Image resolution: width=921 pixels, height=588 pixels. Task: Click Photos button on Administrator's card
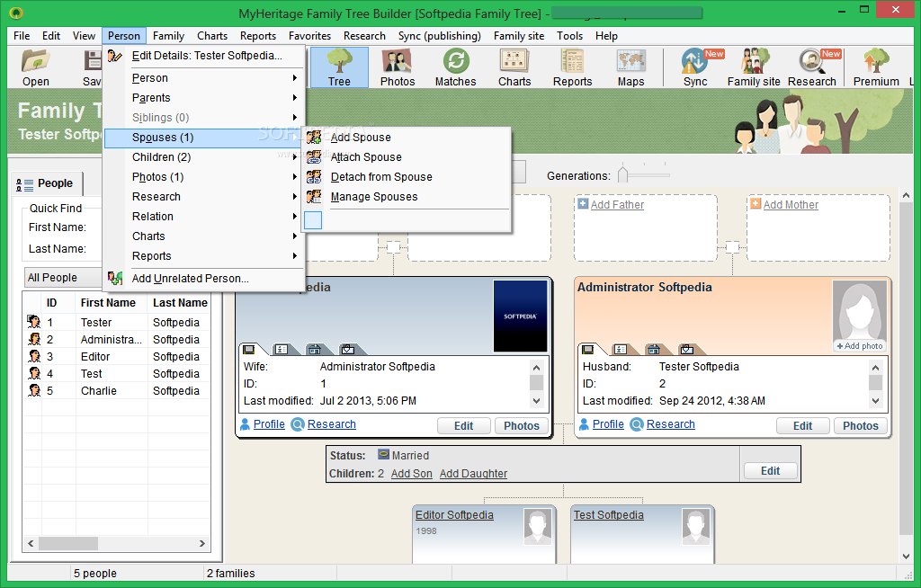point(861,426)
